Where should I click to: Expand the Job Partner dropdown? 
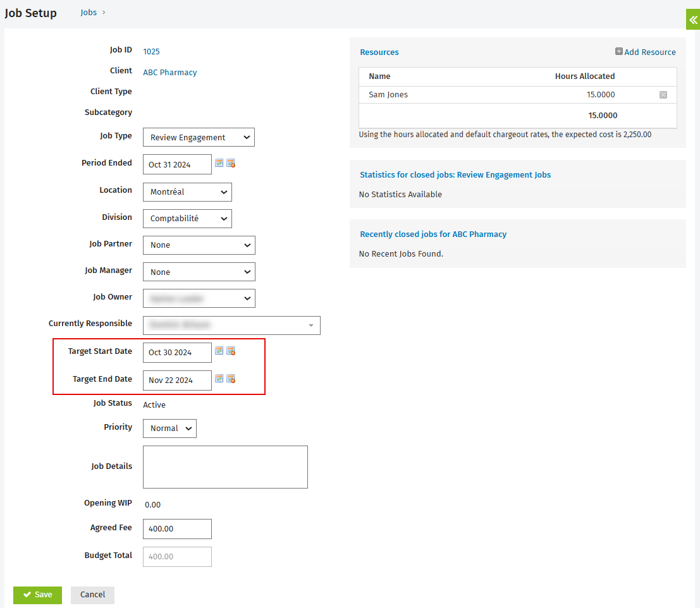[199, 245]
